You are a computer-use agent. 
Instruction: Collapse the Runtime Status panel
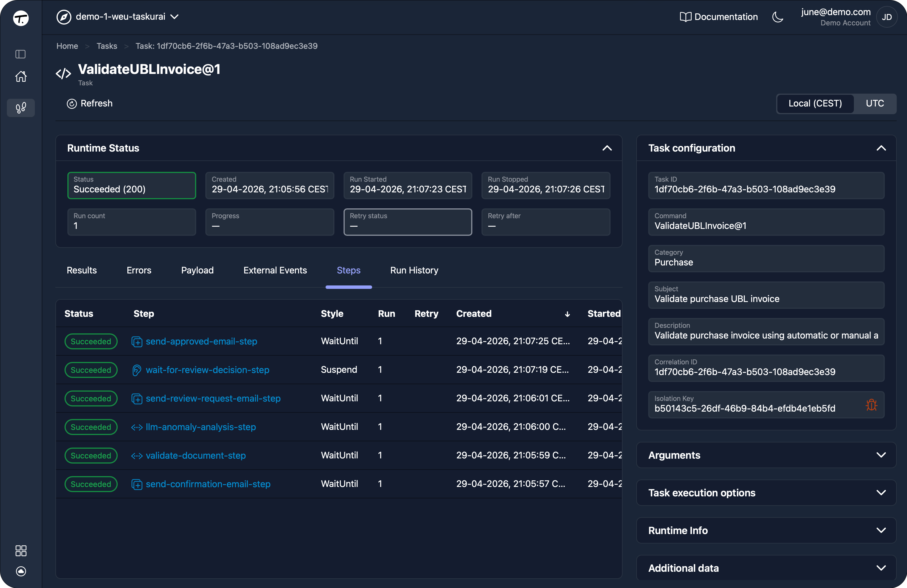(607, 148)
